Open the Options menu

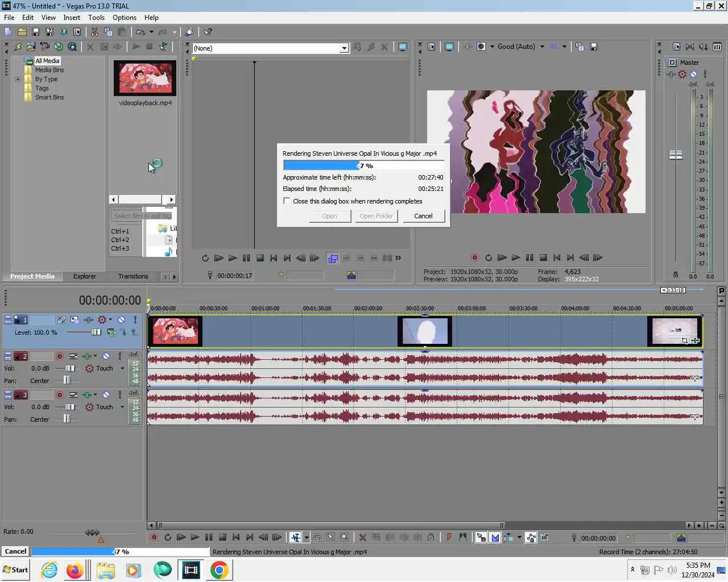tap(125, 18)
